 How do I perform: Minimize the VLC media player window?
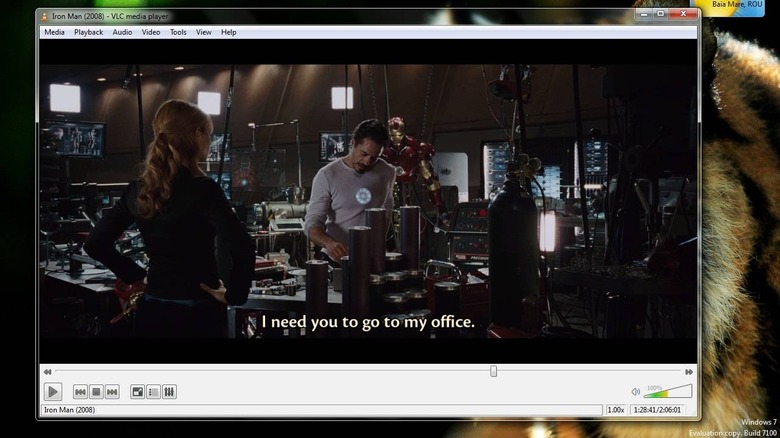644,14
